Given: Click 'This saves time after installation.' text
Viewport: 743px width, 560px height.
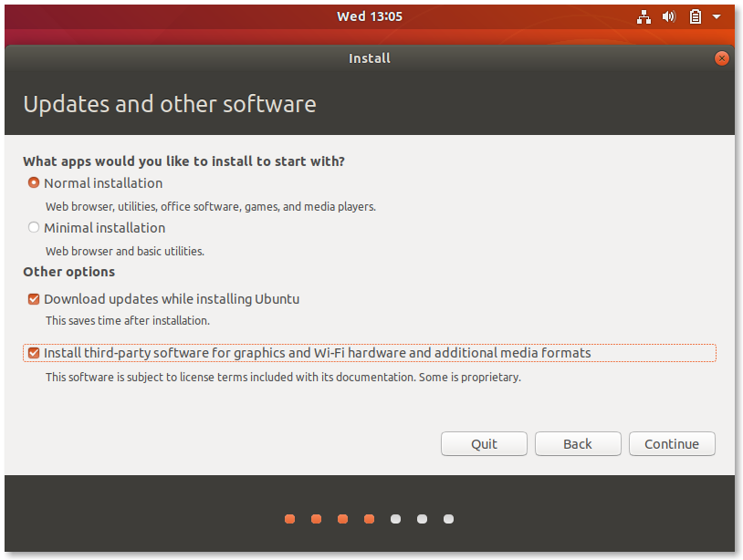Looking at the screenshot, I should [x=128, y=321].
